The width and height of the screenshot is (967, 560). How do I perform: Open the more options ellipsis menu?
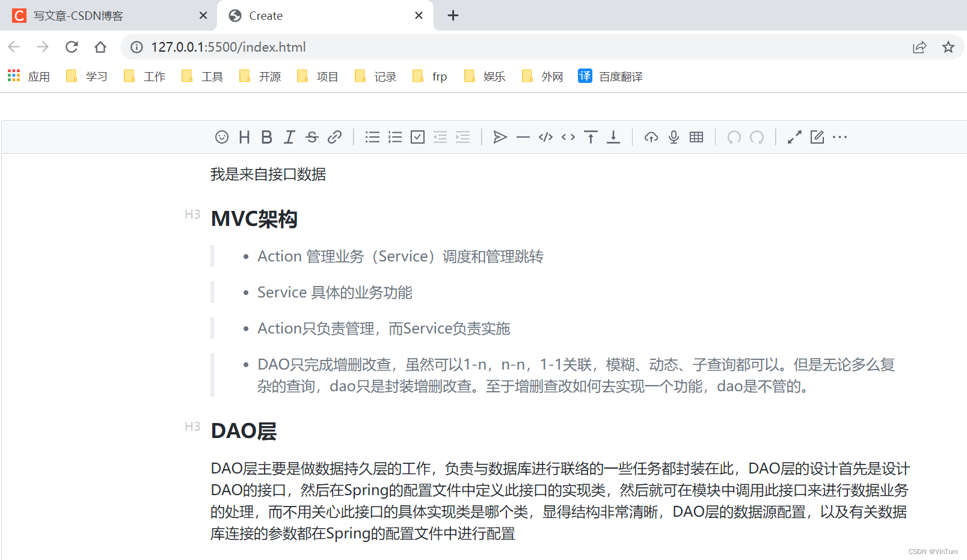pos(840,137)
